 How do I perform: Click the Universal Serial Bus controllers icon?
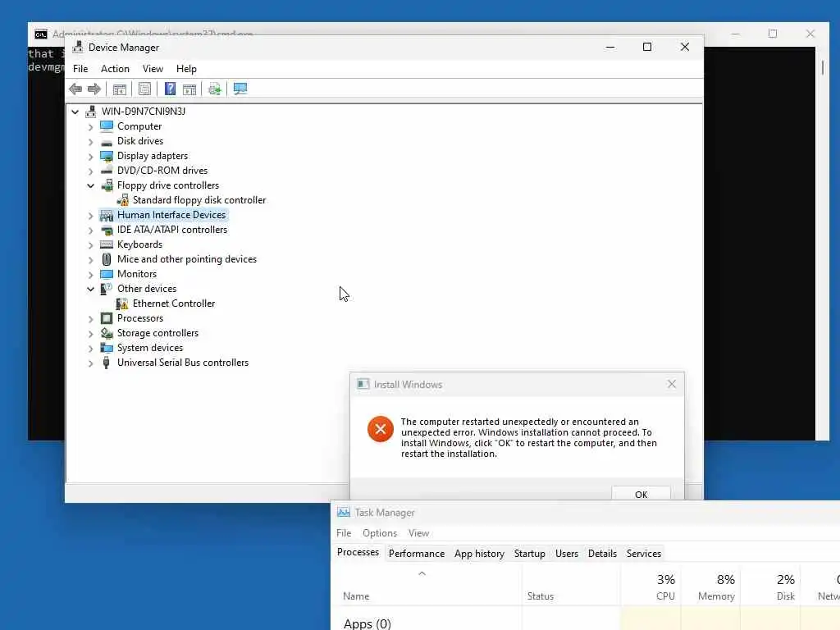tap(106, 363)
